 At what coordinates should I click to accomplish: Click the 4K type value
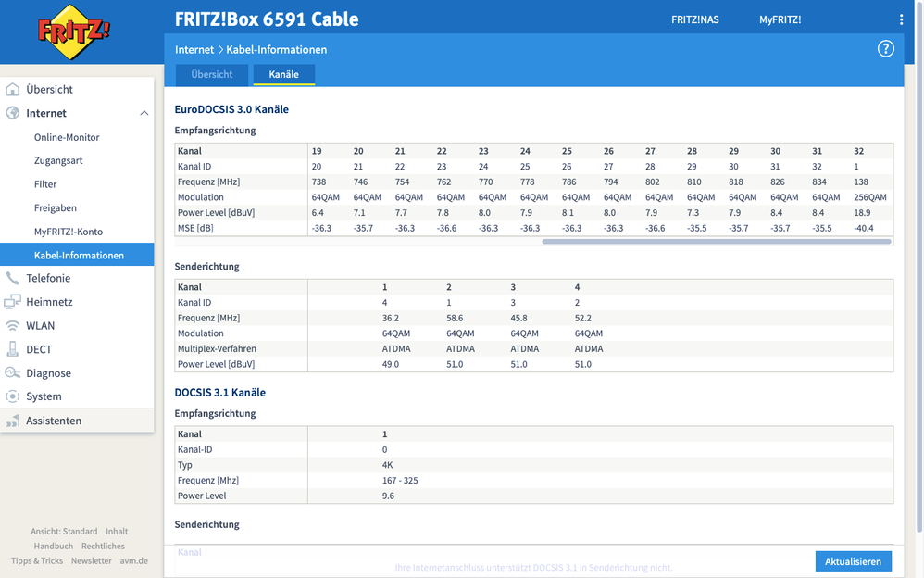(x=387, y=465)
